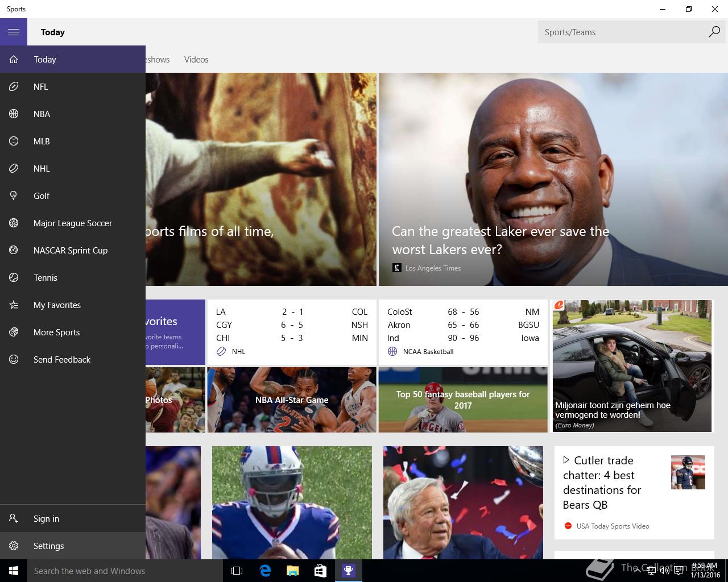The height and width of the screenshot is (582, 728).
Task: Open Settings label in sidebar
Action: 48,546
